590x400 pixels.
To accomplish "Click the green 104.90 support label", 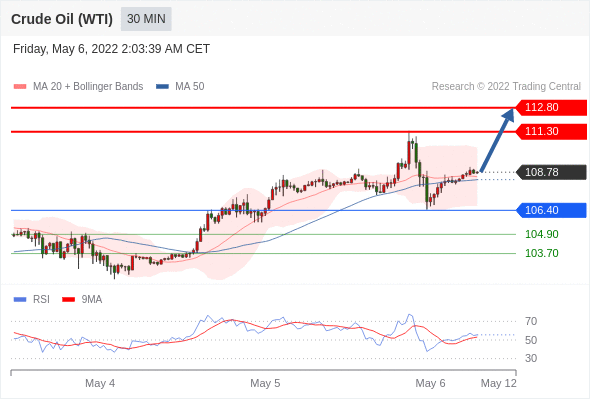I will 541,234.
